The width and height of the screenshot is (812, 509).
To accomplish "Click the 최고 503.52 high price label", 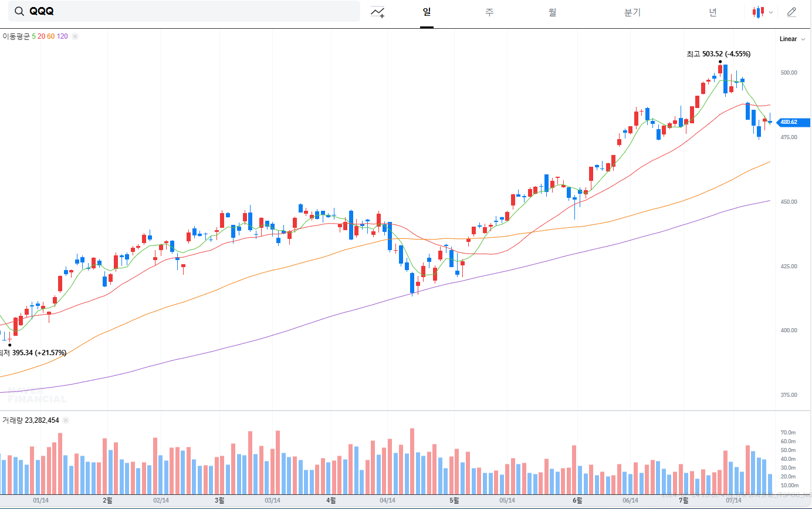I will 719,54.
